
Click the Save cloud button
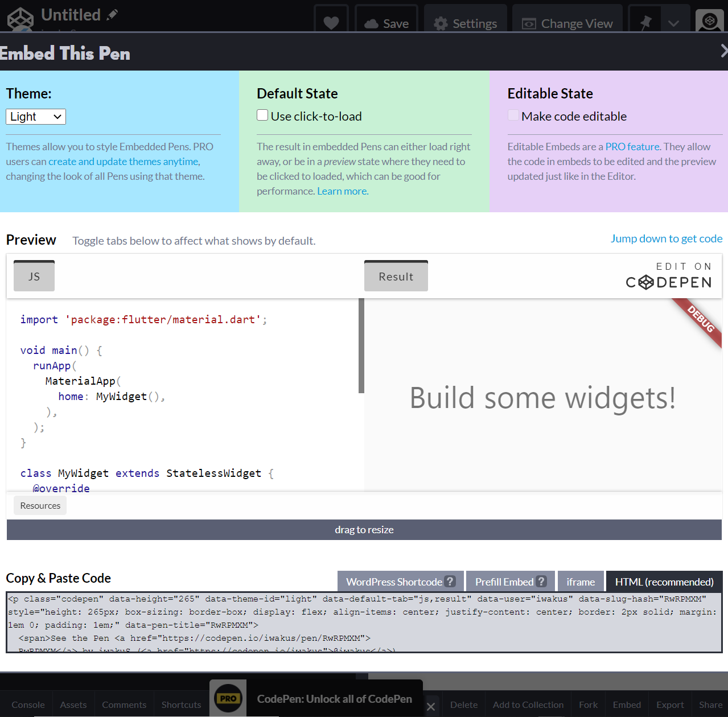(x=386, y=23)
